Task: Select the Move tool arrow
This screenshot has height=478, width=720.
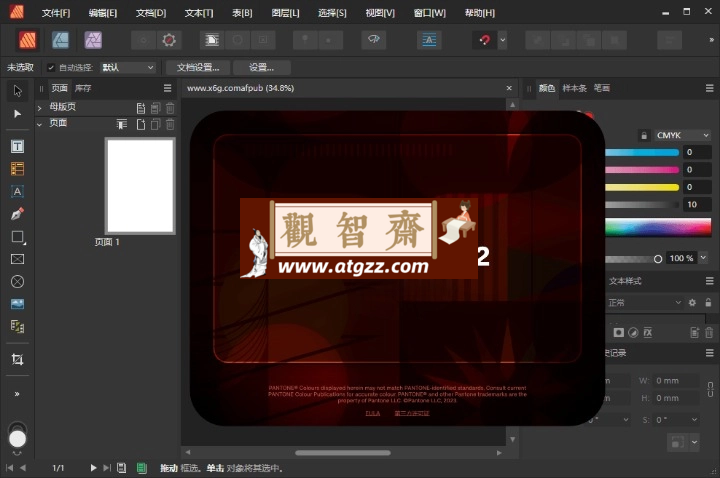Action: [17, 90]
